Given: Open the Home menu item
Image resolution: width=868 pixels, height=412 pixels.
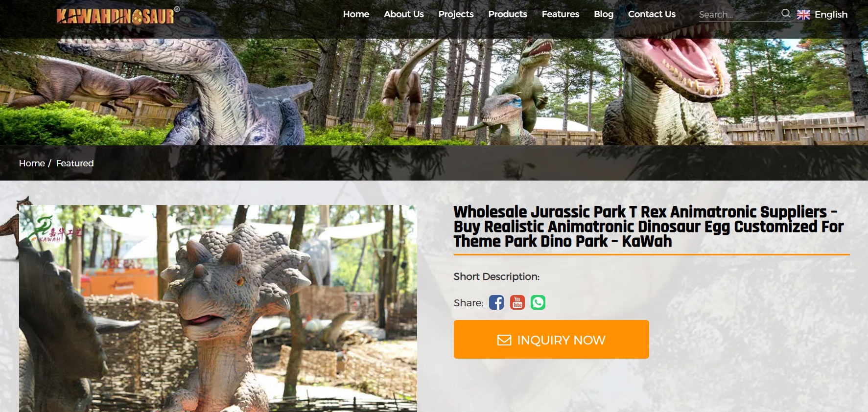Looking at the screenshot, I should [356, 14].
